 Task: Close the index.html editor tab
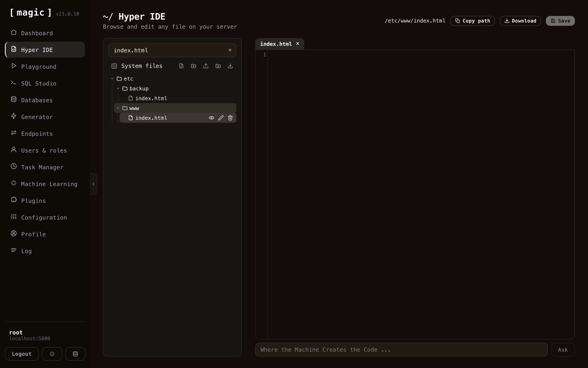(298, 44)
